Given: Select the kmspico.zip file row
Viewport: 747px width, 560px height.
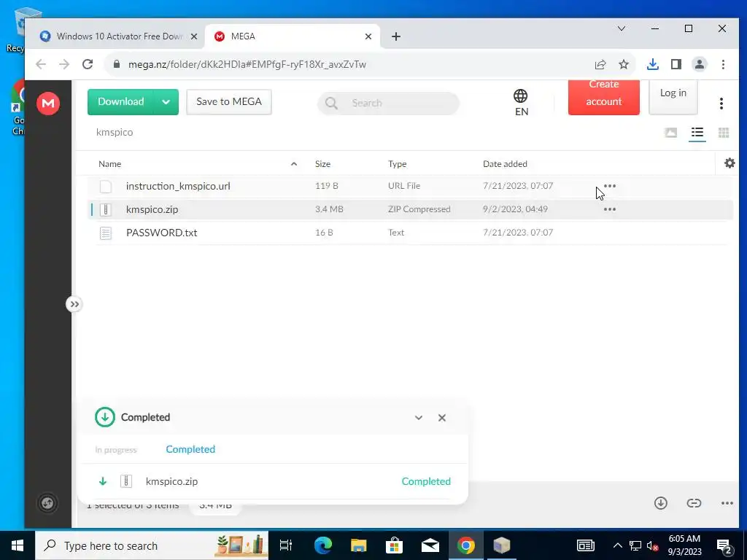Looking at the screenshot, I should coord(411,209).
